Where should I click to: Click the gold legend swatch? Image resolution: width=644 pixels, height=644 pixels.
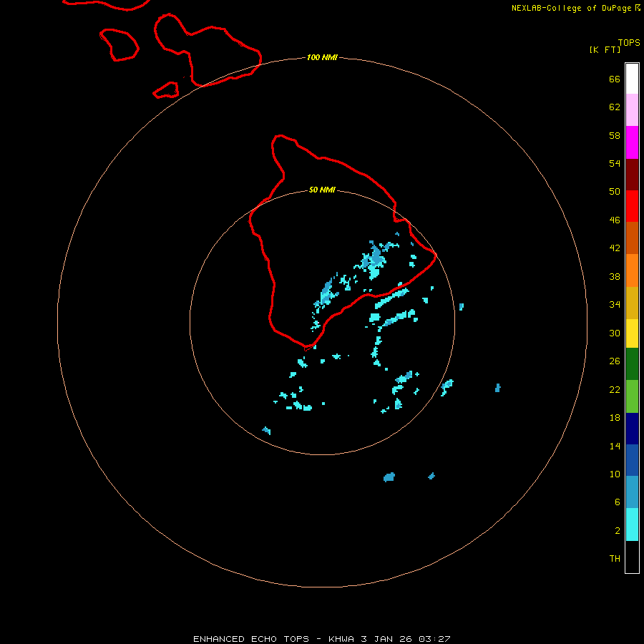click(632, 303)
